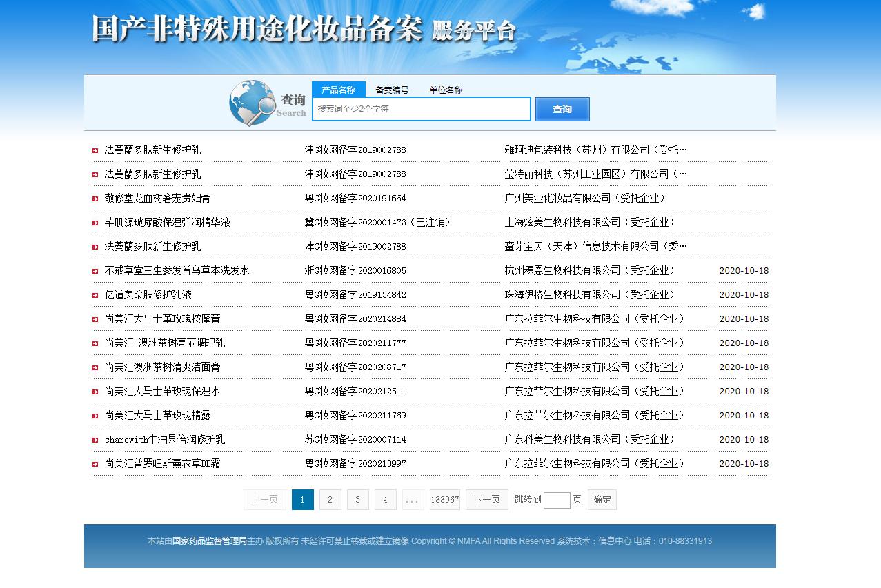Click the 跳转到 page number box
The width and height of the screenshot is (881, 588).
point(556,500)
